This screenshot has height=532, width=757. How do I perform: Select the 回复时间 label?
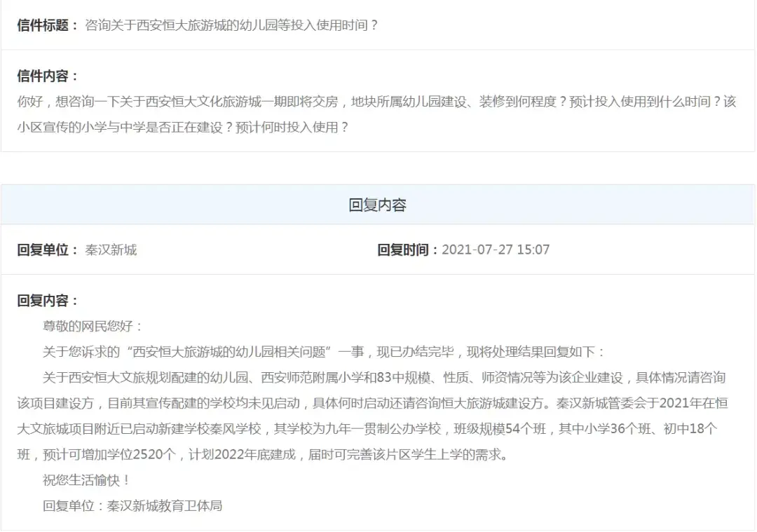click(x=407, y=250)
